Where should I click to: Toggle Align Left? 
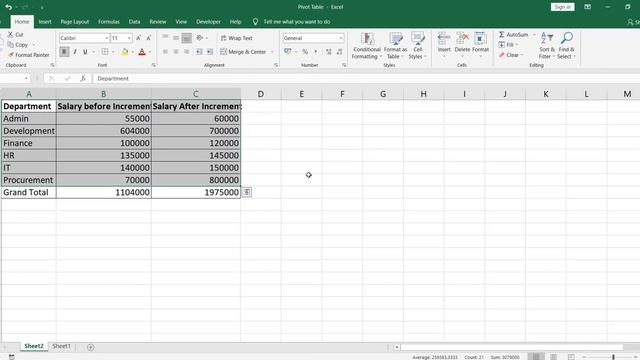[165, 52]
